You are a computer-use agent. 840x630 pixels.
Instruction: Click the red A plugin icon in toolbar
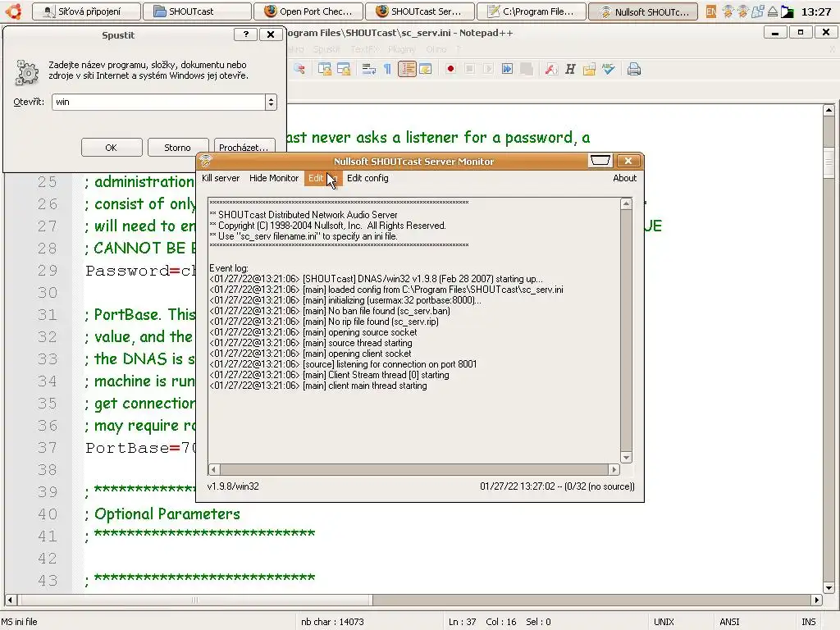[550, 69]
